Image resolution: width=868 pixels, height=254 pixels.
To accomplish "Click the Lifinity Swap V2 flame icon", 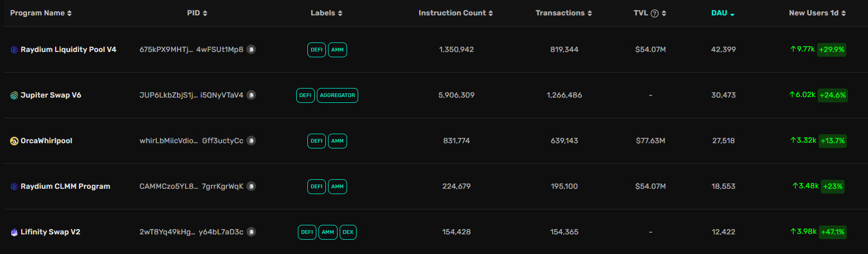I will (x=14, y=232).
